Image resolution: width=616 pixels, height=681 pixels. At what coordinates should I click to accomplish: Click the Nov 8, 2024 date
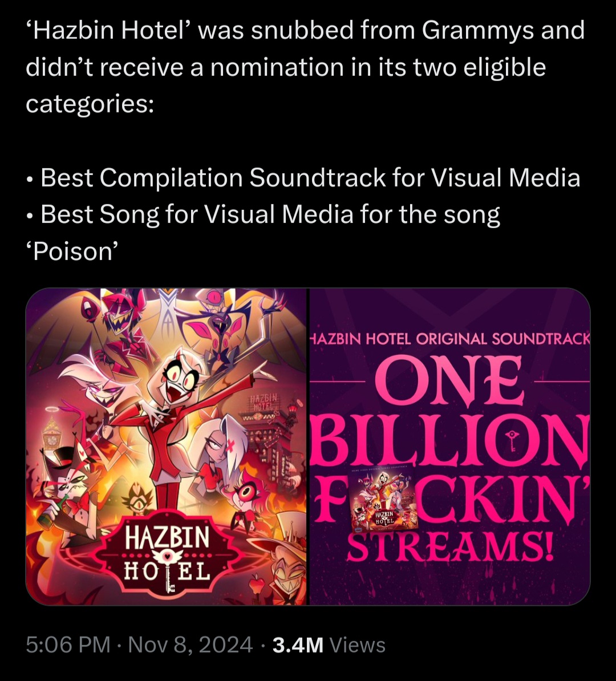click(191, 645)
